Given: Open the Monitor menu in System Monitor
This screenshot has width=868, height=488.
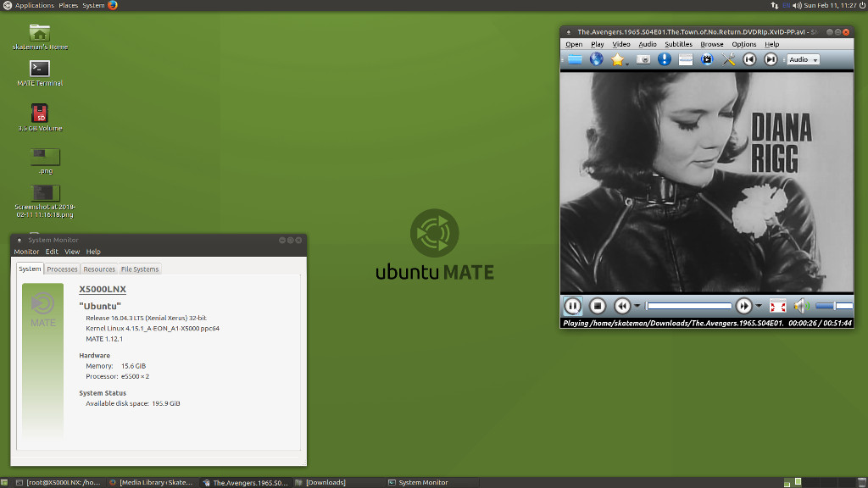Looking at the screenshot, I should (26, 252).
